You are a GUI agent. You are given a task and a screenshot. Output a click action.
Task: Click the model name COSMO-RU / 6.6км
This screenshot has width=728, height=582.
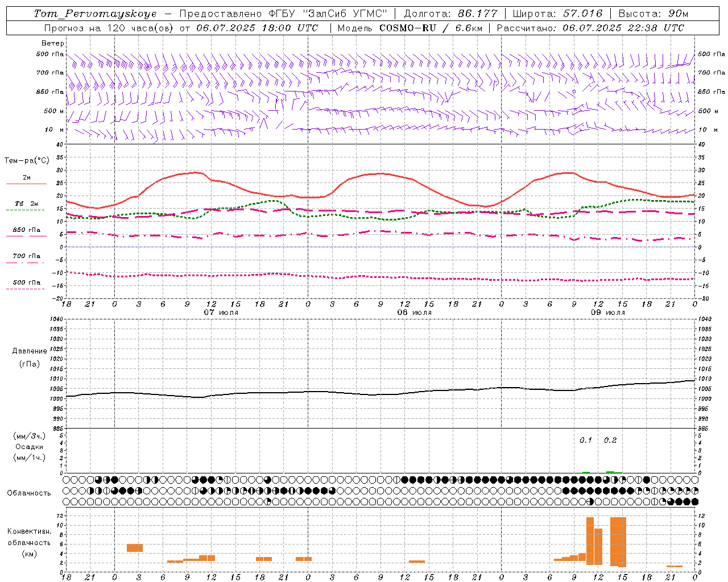431,28
